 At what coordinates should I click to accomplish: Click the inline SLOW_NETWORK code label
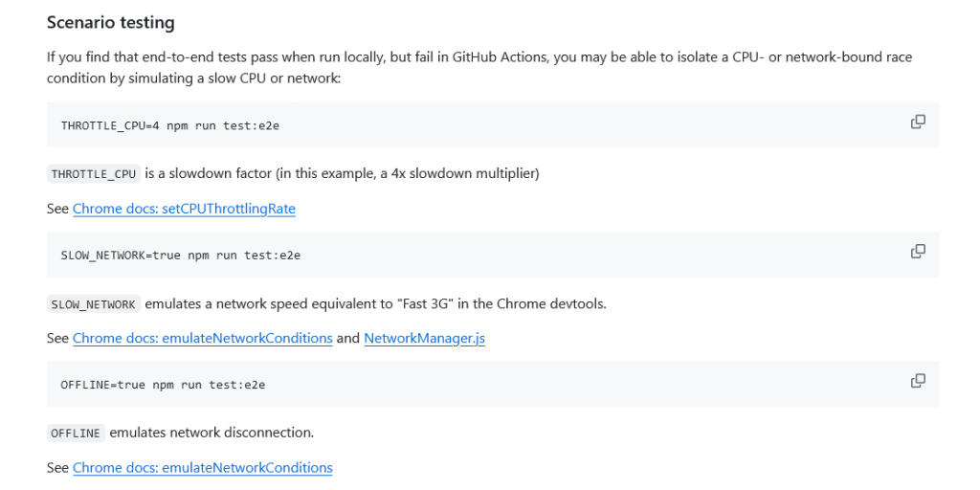(94, 304)
